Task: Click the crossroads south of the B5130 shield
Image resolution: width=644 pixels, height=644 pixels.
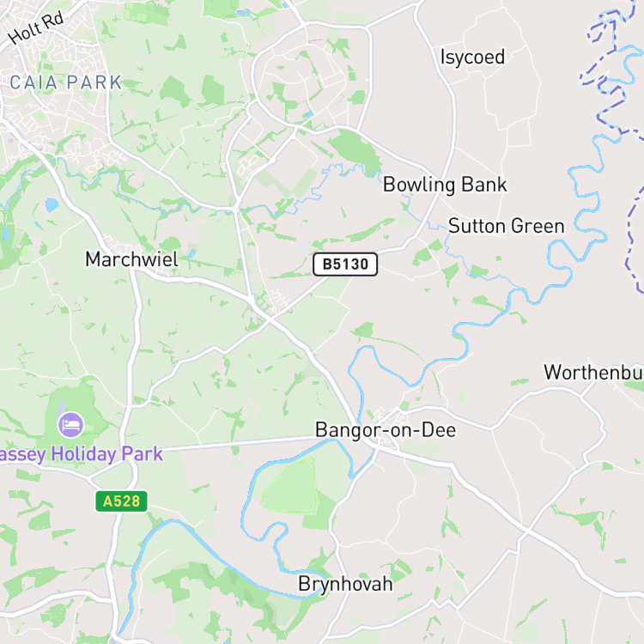Action: [x=269, y=319]
